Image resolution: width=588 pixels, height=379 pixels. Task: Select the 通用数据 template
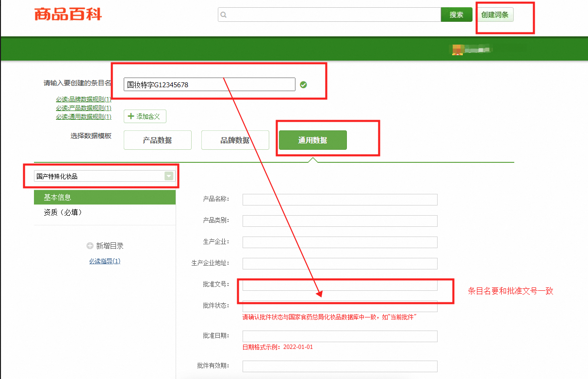[x=313, y=140]
